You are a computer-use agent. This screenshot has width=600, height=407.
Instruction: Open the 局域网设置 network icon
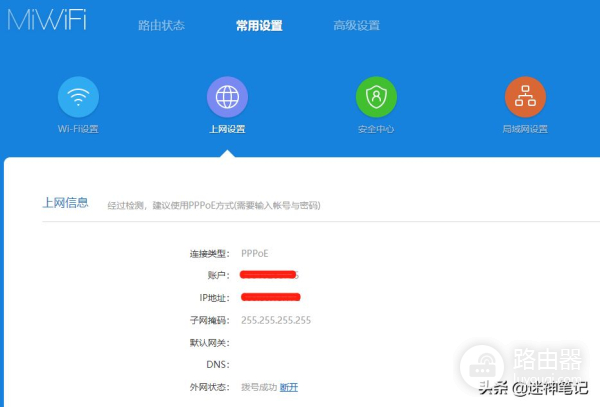525,97
